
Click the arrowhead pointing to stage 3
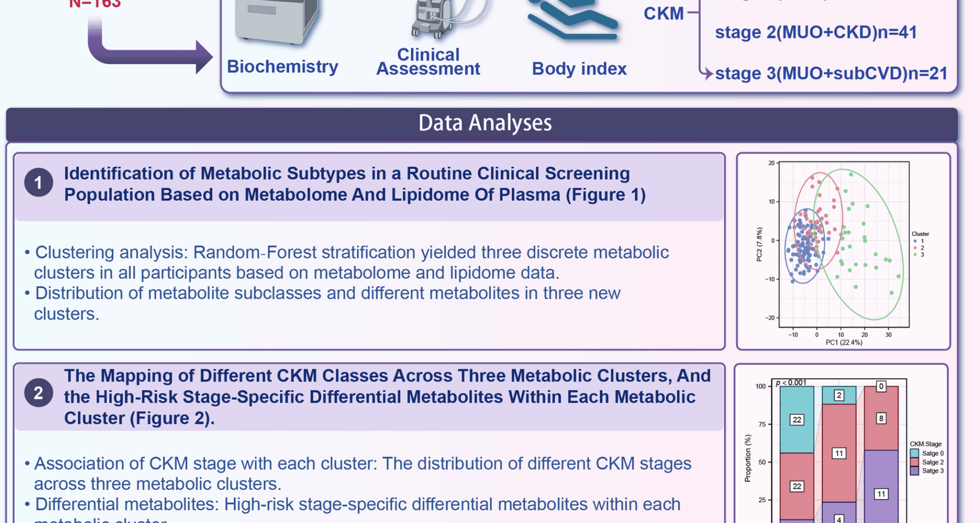coord(707,74)
